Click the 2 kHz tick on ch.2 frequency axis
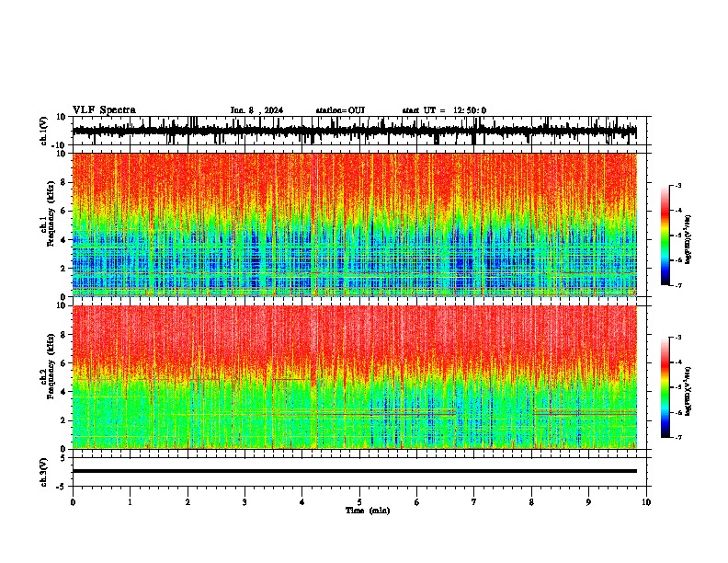This screenshot has width=728, height=563. (x=63, y=420)
